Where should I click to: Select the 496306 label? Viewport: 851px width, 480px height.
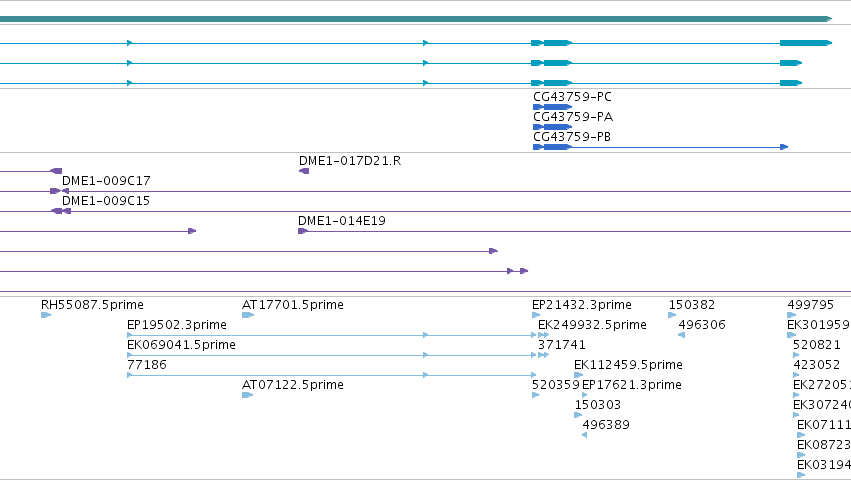tap(702, 325)
